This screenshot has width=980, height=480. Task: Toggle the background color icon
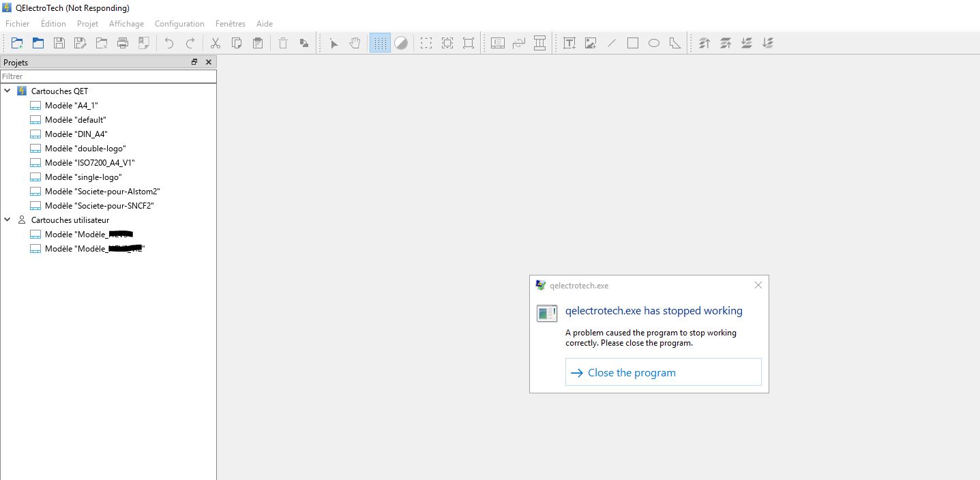coord(401,43)
